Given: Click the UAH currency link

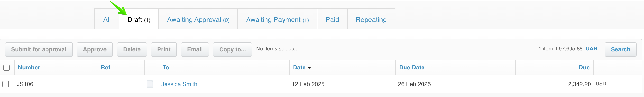Looking at the screenshot, I should (591, 49).
